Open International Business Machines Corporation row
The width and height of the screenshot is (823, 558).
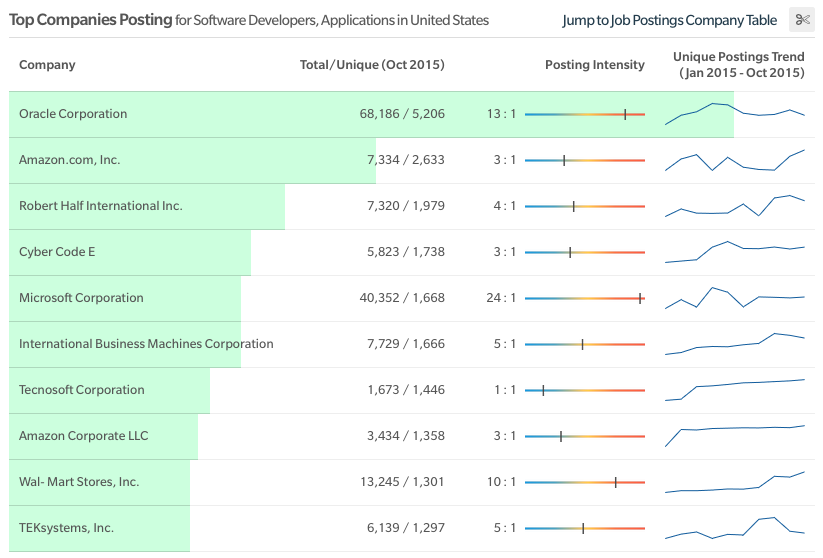(412, 344)
